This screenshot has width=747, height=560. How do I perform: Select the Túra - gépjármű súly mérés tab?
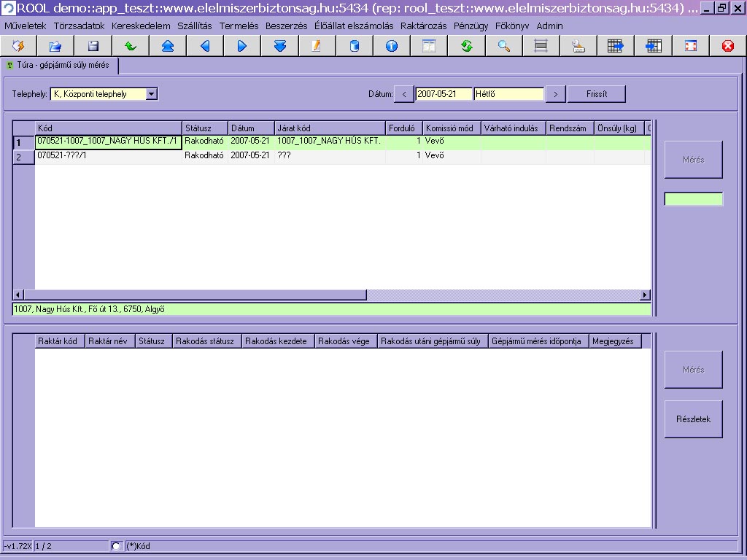(58, 65)
